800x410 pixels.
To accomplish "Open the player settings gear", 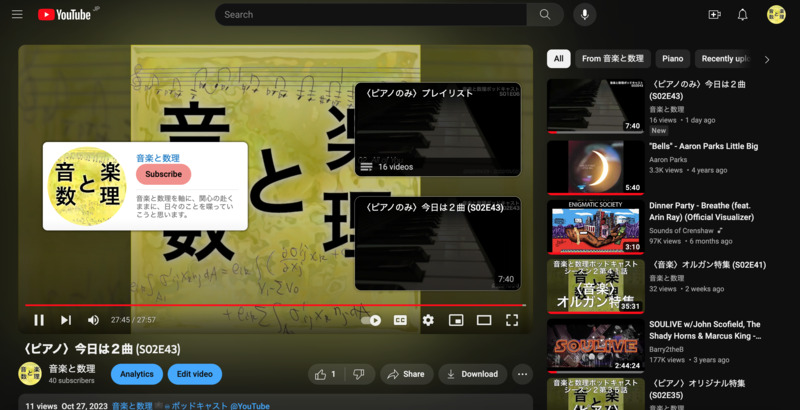I will (x=428, y=320).
